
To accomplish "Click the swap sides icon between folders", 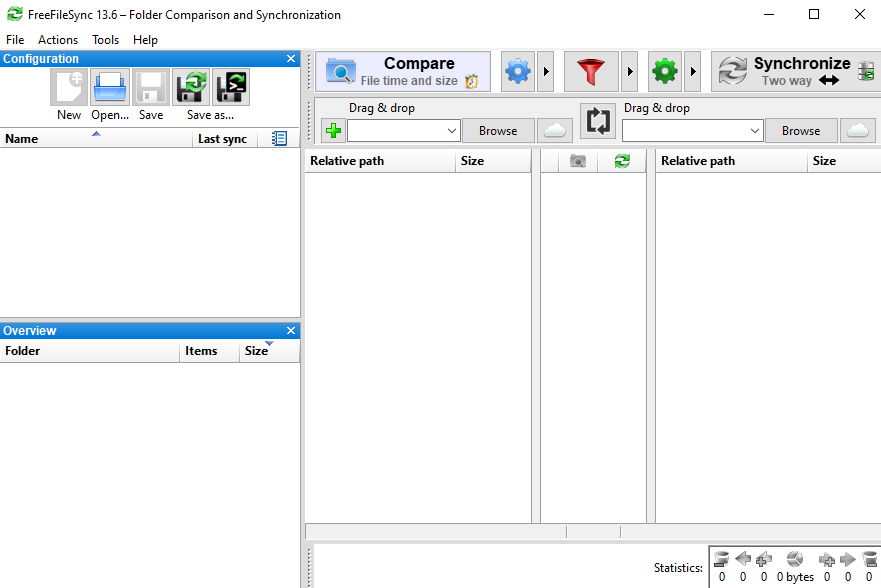I will pos(598,120).
